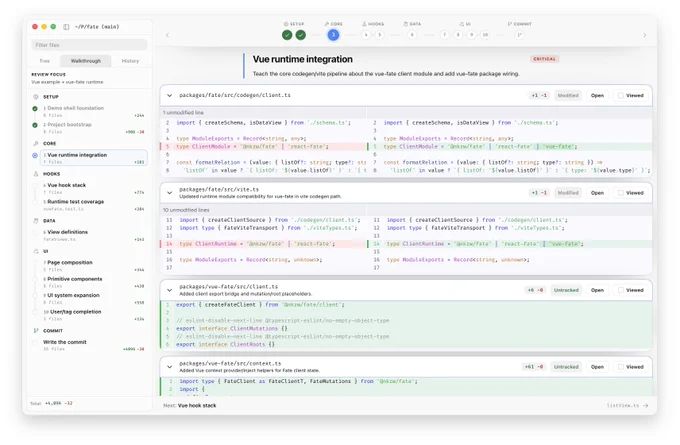Screen dimensions: 680x445
Task: Select Primitive components step in sidebar
Action: [x=94, y=282]
